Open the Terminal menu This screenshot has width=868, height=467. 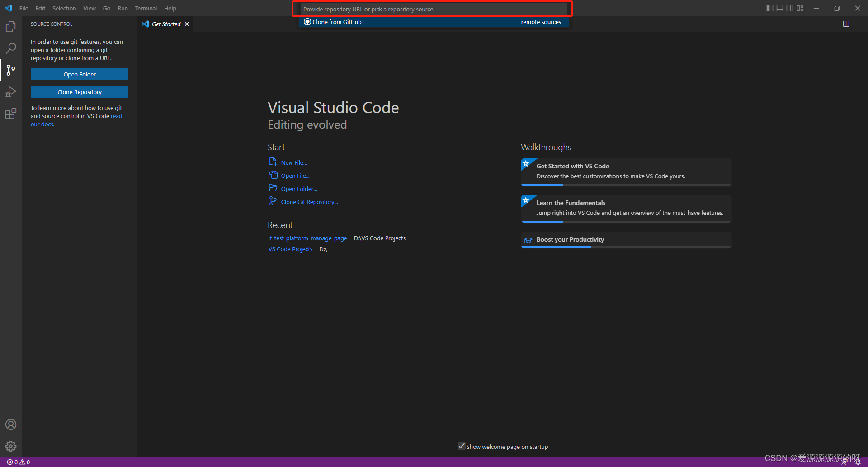click(146, 8)
